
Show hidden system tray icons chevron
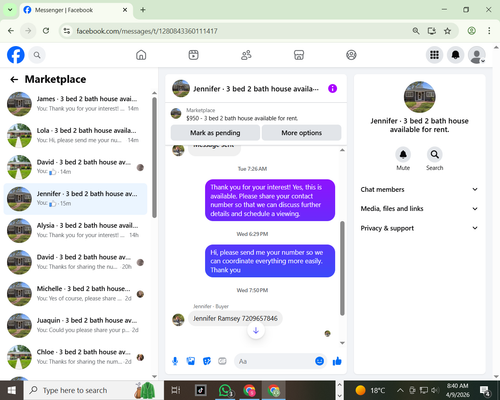(x=400, y=390)
